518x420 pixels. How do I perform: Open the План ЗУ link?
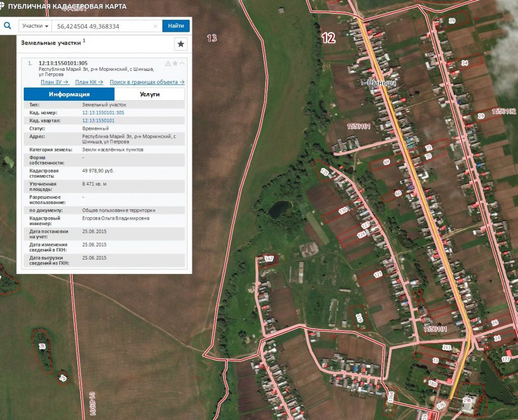[55, 82]
